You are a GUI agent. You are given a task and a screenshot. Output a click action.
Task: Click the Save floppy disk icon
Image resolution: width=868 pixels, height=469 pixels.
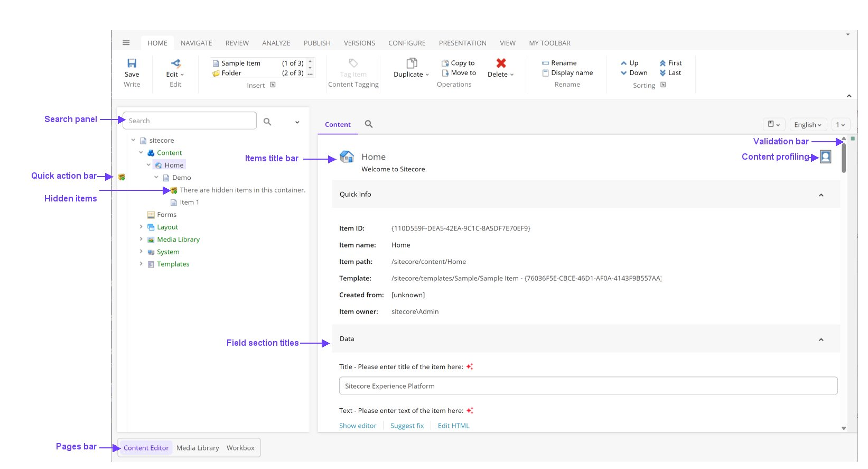pos(132,63)
